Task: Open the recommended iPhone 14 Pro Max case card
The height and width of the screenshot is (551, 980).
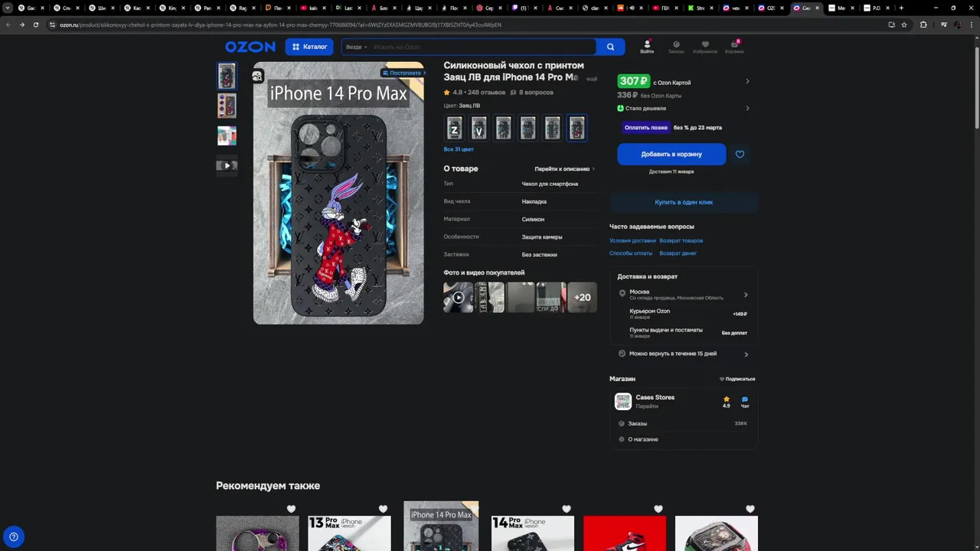Action: [441, 527]
